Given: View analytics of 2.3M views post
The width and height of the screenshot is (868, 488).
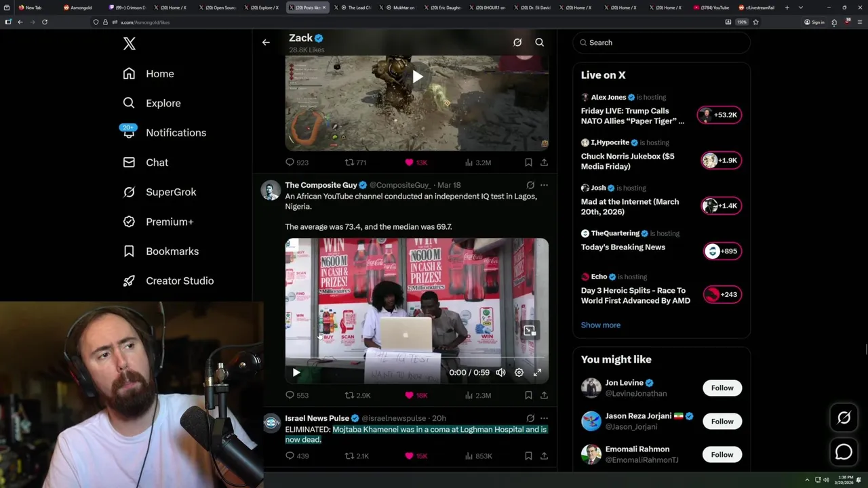Looking at the screenshot, I should (477, 395).
